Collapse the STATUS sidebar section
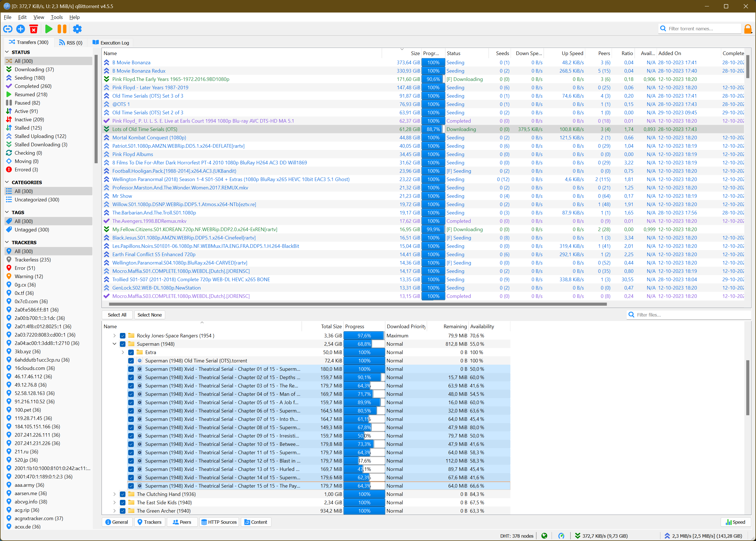756x541 pixels. pos(7,52)
